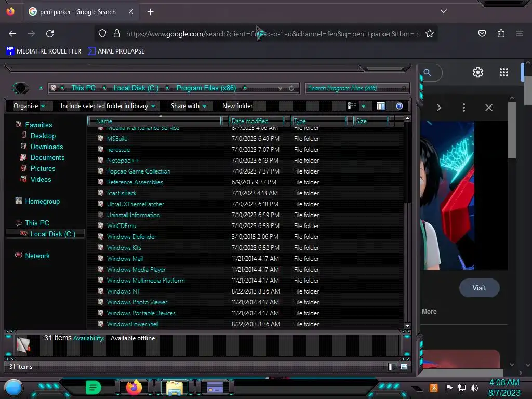The height and width of the screenshot is (399, 532).
Task: Open Google apps grid
Action: click(x=504, y=72)
